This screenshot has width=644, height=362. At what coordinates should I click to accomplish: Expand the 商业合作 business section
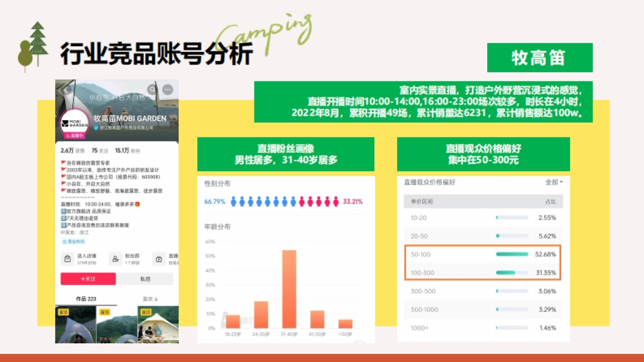[73, 241]
